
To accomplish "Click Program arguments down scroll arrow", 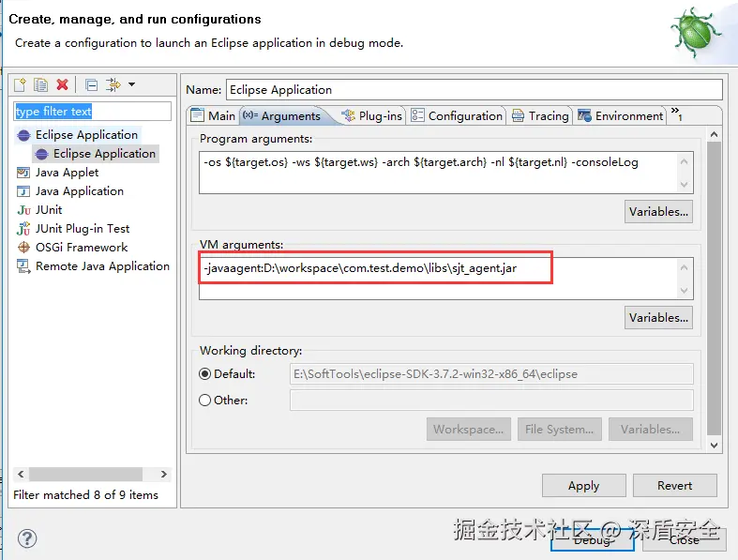I will pos(684,185).
